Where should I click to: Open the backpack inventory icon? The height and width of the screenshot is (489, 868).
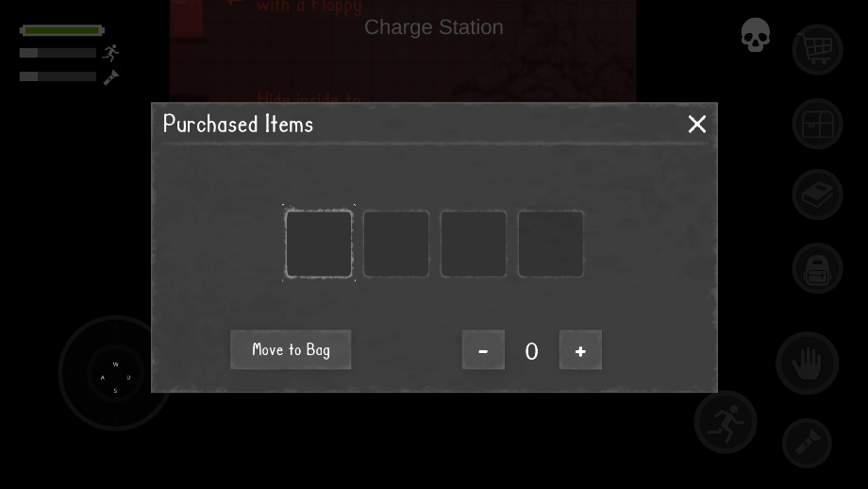(x=817, y=268)
